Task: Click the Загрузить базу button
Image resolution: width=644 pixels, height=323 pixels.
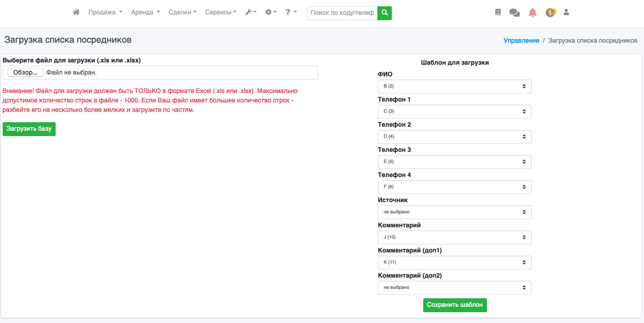Action: point(29,129)
